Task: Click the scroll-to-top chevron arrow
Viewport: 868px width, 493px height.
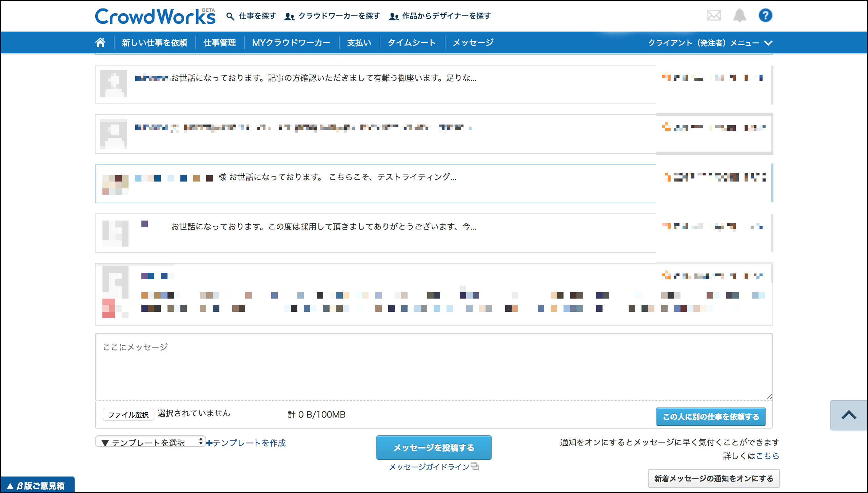Action: [x=849, y=415]
